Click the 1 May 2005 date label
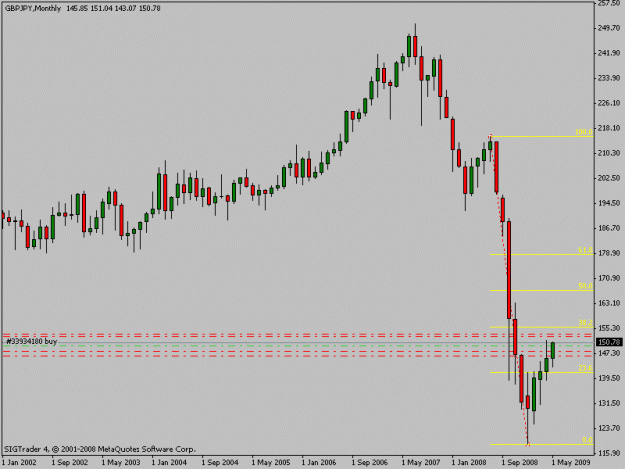This screenshot has width=625, height=469. click(x=271, y=463)
